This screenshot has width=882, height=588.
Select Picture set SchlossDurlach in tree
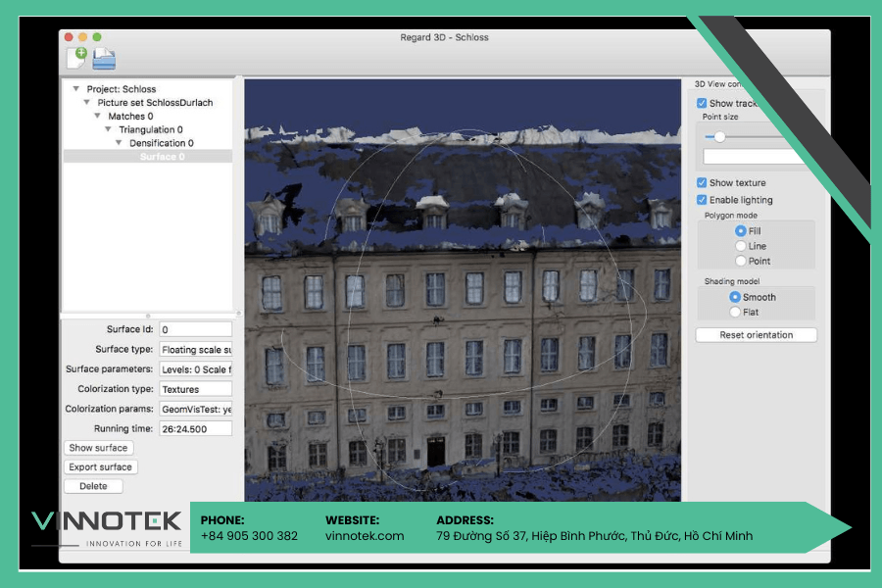155,102
